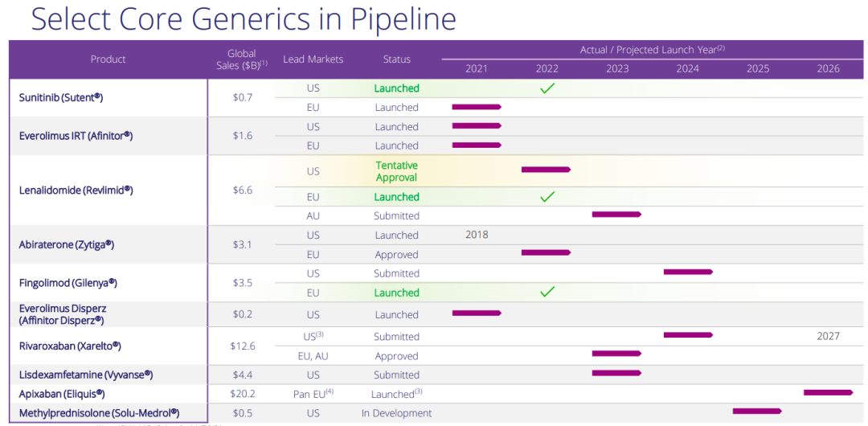
Task: Click the $4.4 sales value
Action: click(x=243, y=375)
